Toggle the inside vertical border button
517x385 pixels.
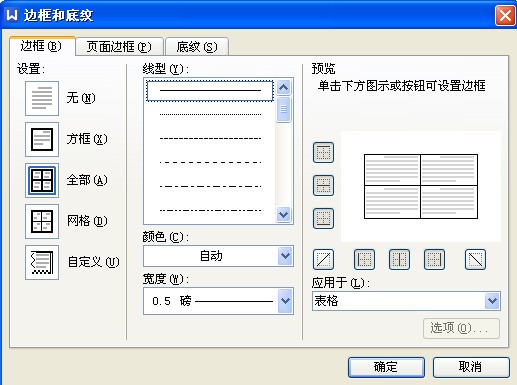tap(399, 259)
